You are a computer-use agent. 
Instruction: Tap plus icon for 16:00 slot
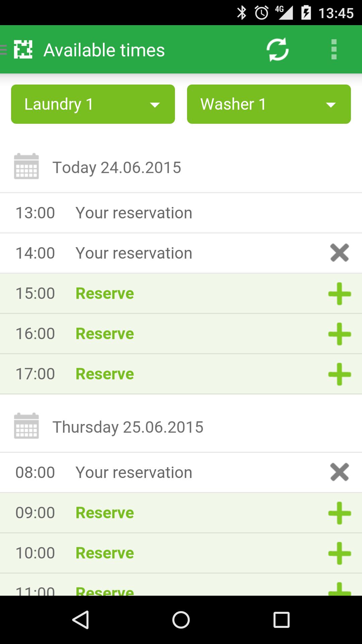tap(339, 334)
